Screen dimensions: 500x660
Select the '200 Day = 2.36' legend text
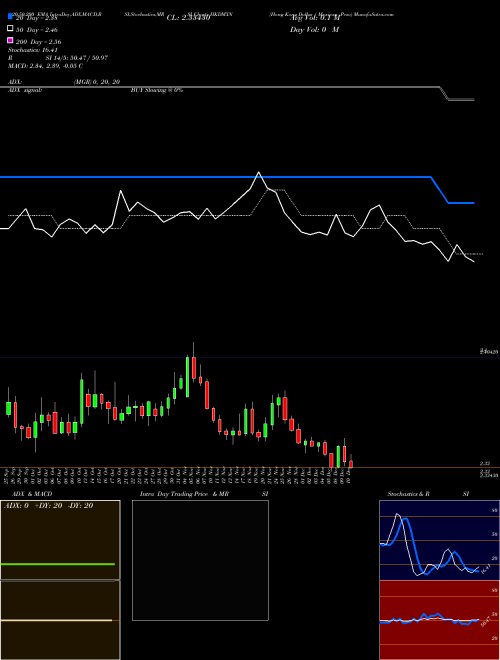coord(39,42)
